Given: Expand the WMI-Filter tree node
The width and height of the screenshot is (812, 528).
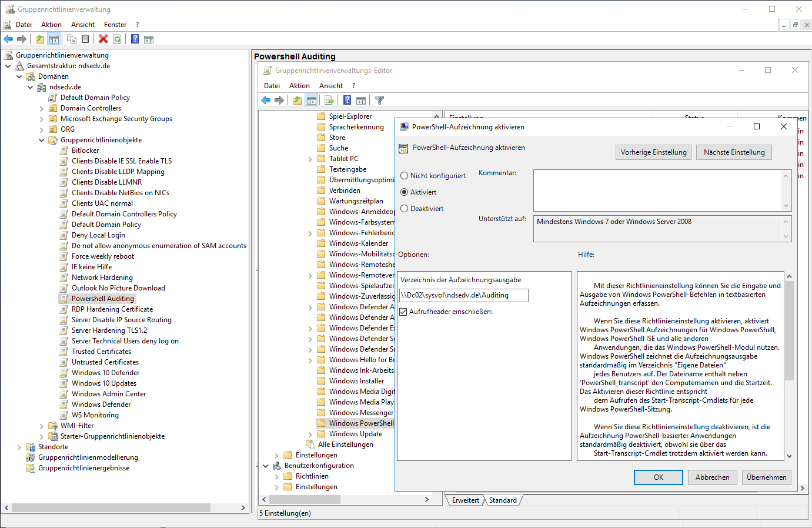Looking at the screenshot, I should click(42, 426).
